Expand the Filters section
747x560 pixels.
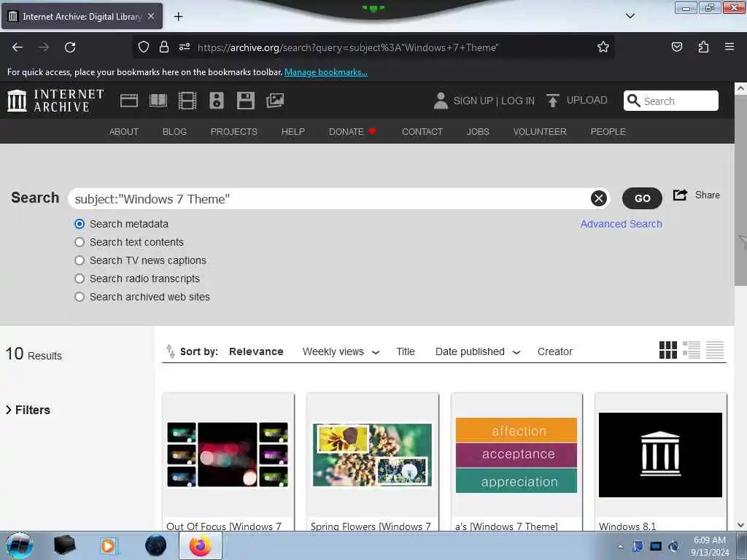[28, 410]
